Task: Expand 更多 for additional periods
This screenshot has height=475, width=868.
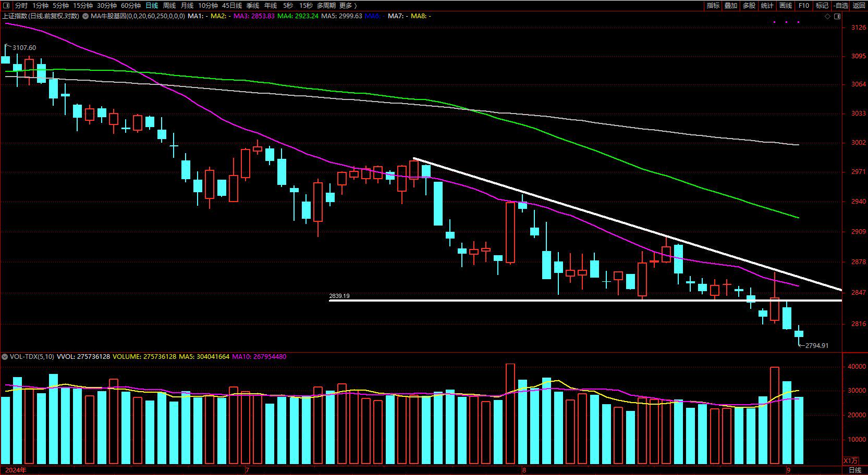Action: (x=348, y=6)
